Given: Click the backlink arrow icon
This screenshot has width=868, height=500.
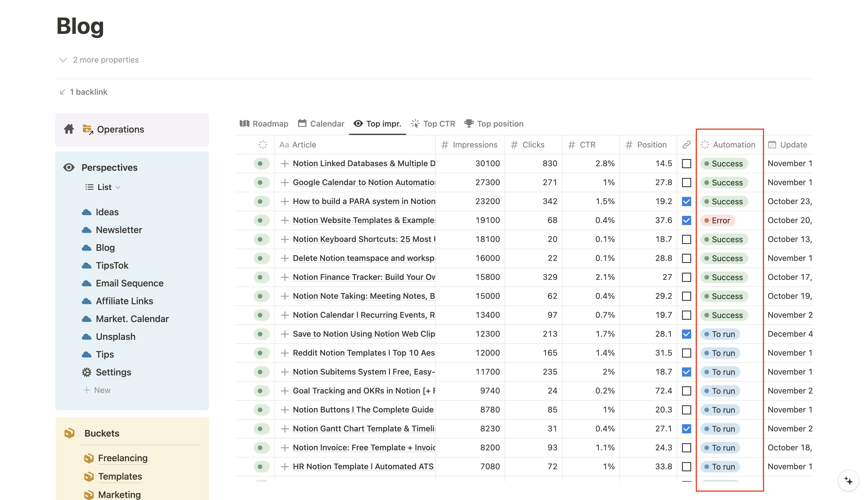Looking at the screenshot, I should (x=62, y=92).
